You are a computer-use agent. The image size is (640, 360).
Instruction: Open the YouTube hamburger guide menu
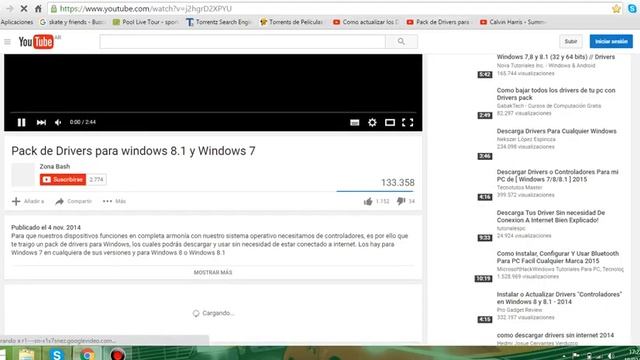[7, 42]
